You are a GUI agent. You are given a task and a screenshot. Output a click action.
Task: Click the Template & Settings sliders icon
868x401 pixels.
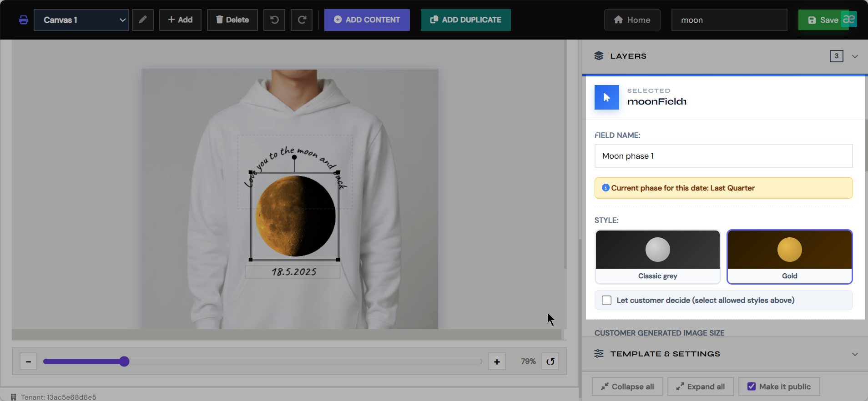pos(599,354)
